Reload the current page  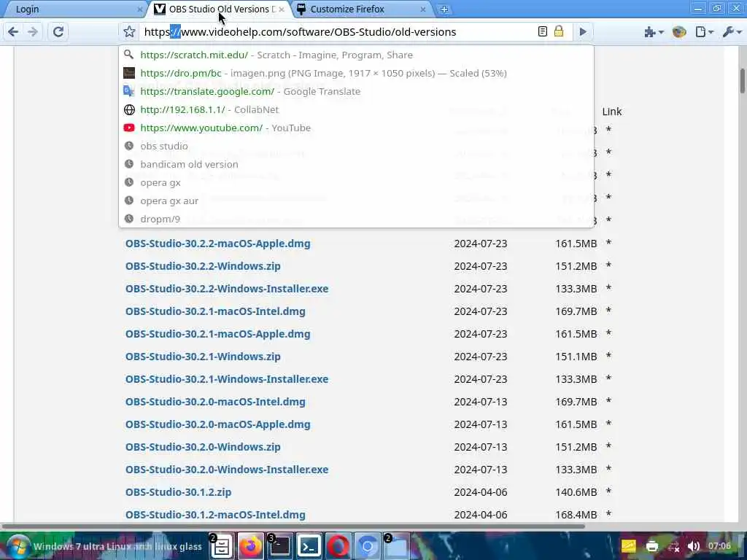click(x=58, y=32)
